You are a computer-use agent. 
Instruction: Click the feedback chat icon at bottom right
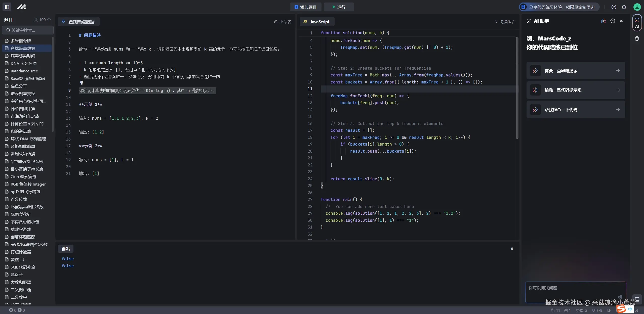637,299
